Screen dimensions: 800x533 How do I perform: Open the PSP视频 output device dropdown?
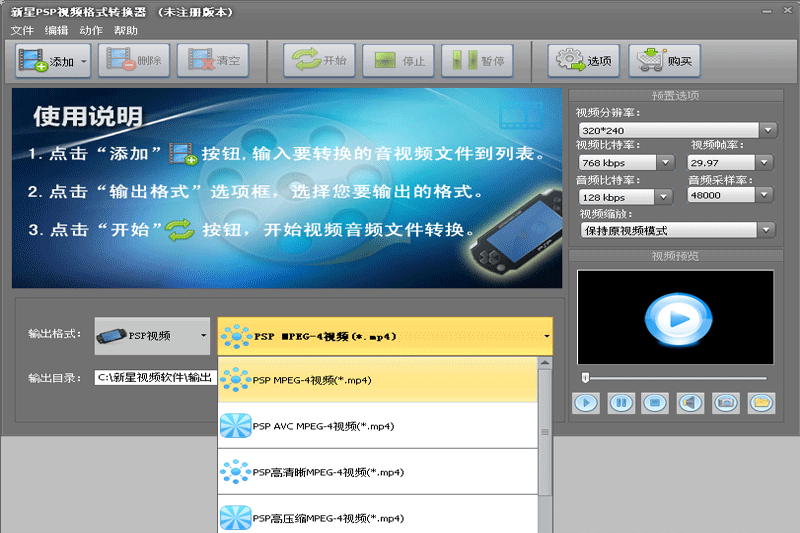pyautogui.click(x=152, y=336)
